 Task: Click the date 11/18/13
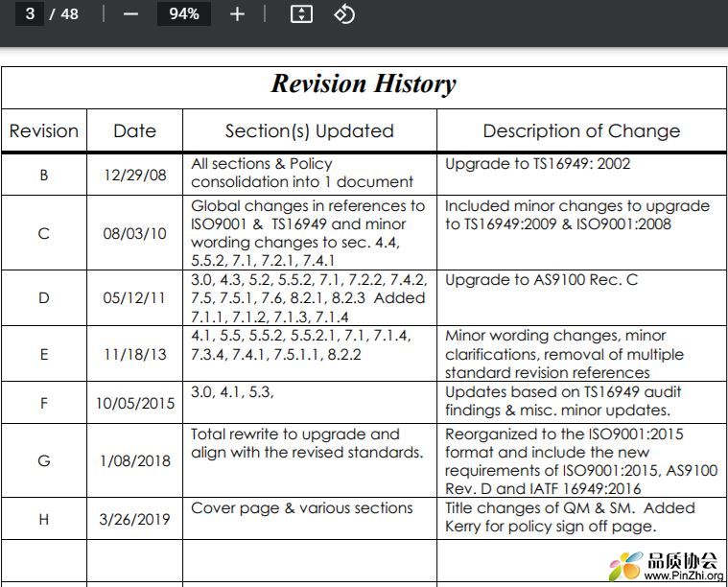(134, 354)
